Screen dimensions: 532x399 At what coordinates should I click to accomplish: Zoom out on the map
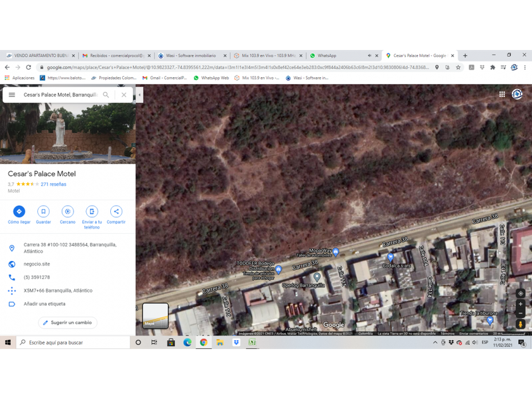tap(521, 313)
